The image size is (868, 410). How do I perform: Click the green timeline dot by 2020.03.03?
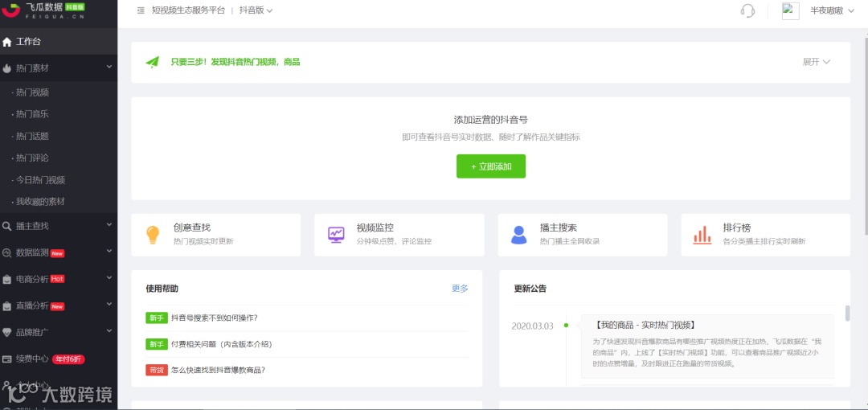pos(566,326)
